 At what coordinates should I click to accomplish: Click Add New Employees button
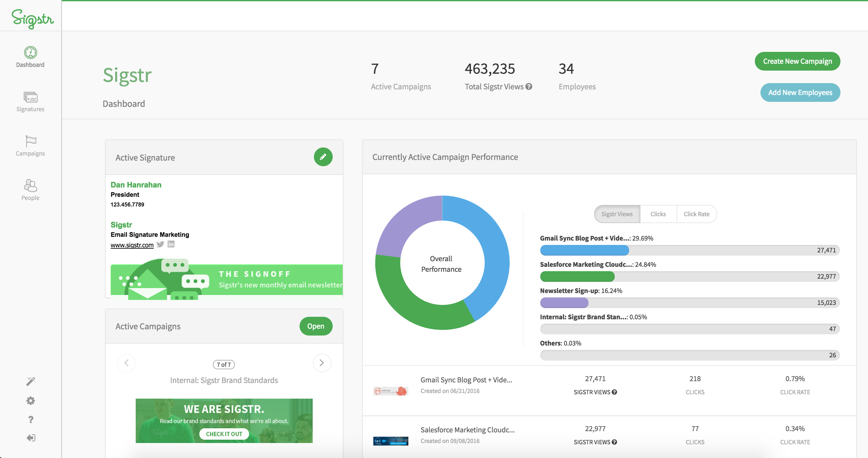click(x=800, y=92)
